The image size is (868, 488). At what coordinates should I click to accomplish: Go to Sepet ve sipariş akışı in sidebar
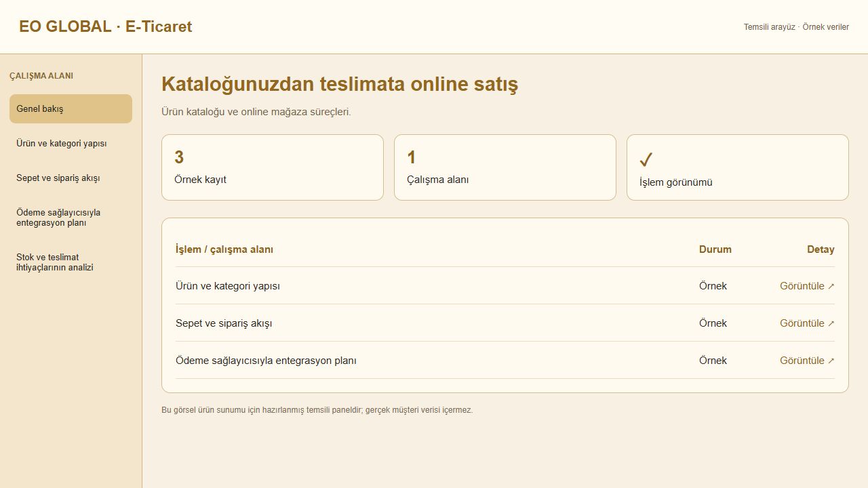pos(71,178)
